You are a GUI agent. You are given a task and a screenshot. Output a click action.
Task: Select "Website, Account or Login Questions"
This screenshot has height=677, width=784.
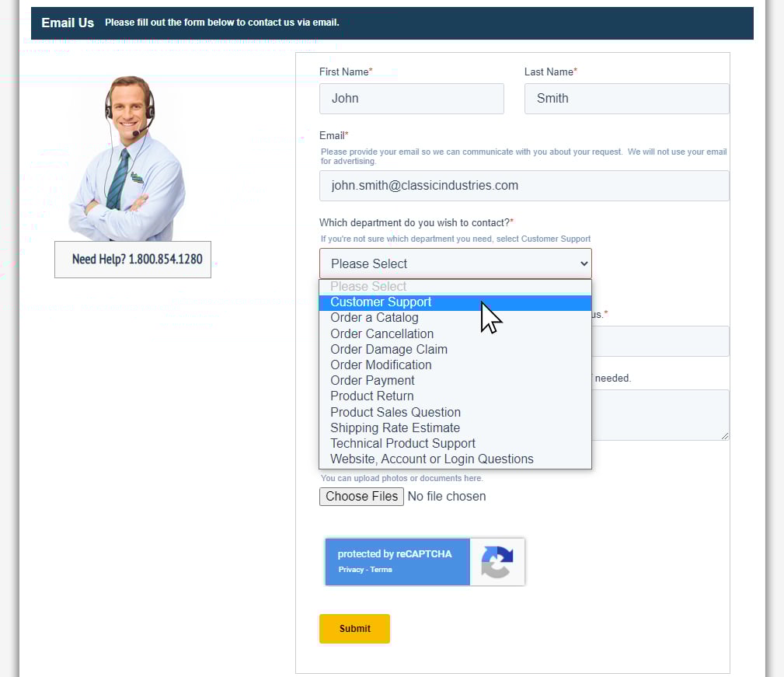[431, 459]
